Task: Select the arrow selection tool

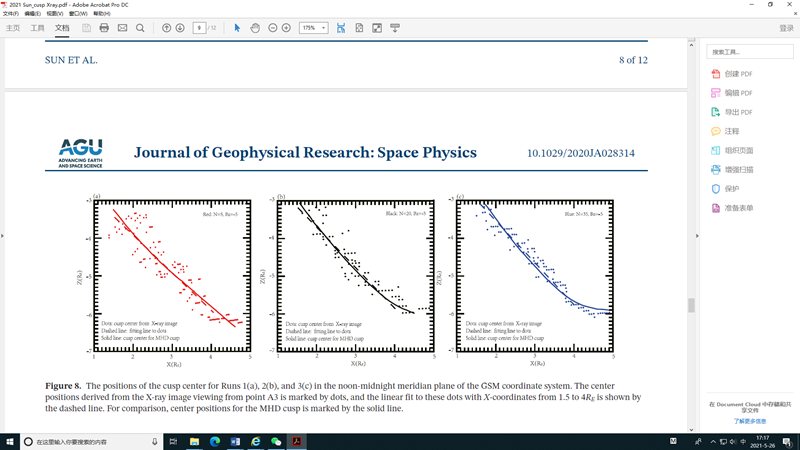Action: coord(237,28)
